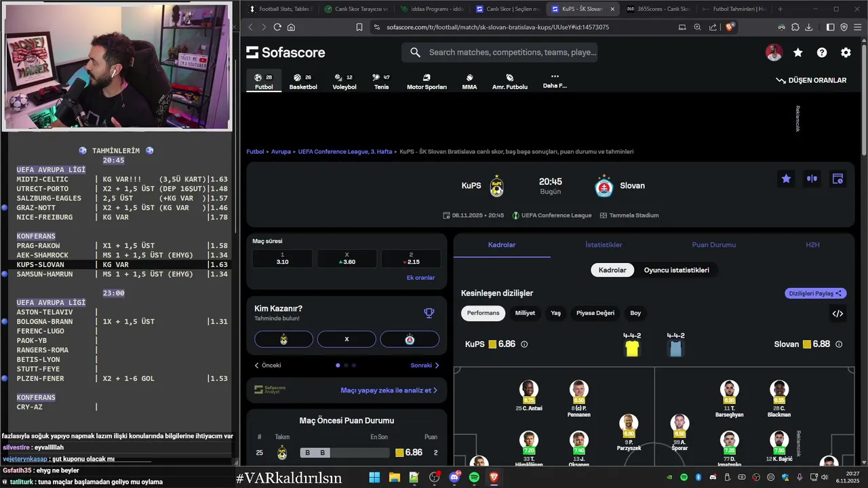Reload the page in the browser
The image size is (868, 488).
277,27
